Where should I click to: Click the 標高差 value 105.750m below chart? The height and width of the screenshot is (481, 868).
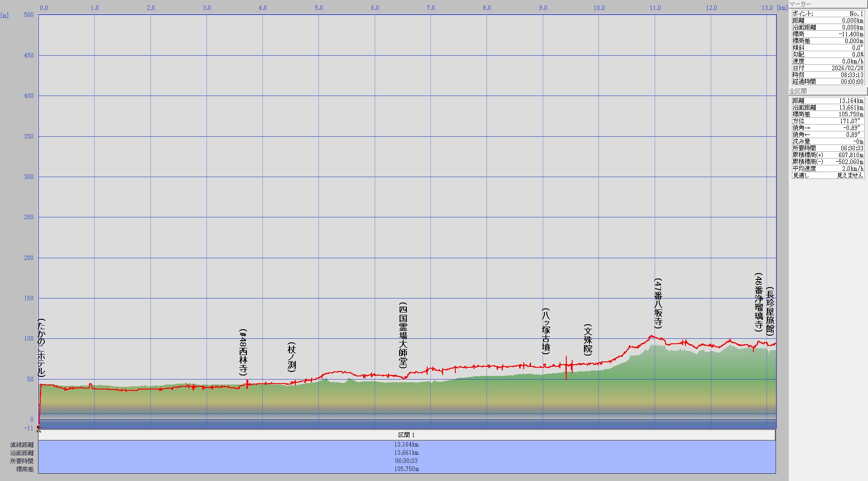click(406, 469)
